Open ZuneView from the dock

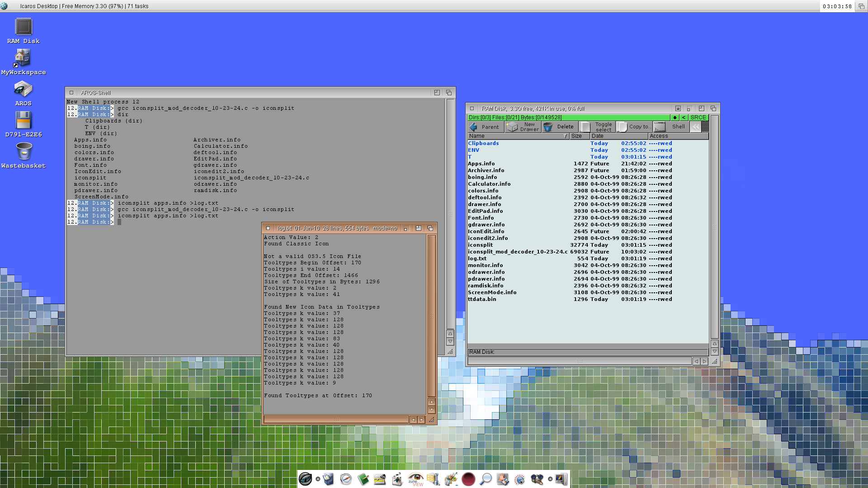415,479
